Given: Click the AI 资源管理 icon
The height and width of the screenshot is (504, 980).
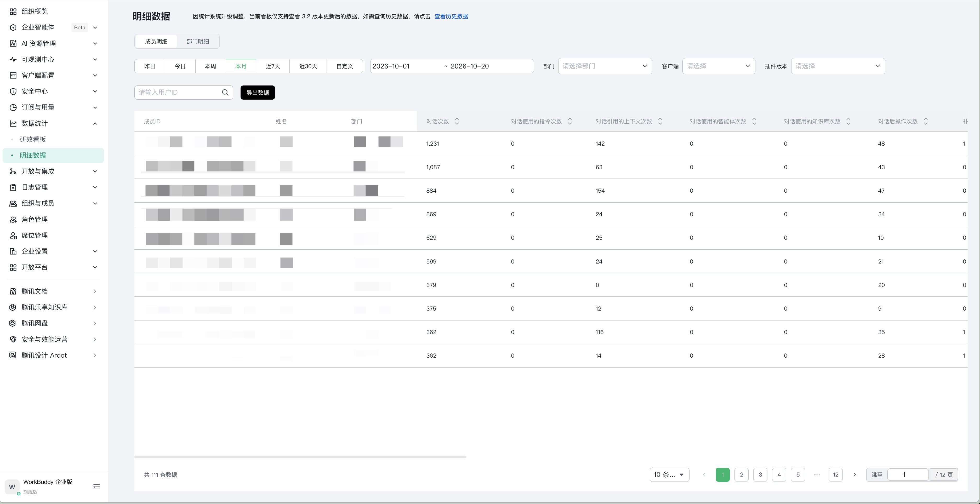Looking at the screenshot, I should [x=13, y=43].
